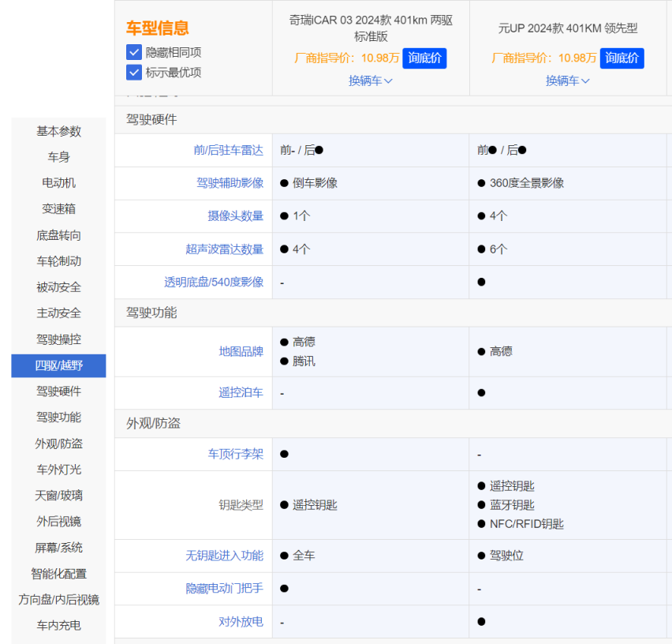The image size is (672, 644).
Task: Click the 元UP 2024款 401KM 领先型 title
Action: pyautogui.click(x=568, y=28)
